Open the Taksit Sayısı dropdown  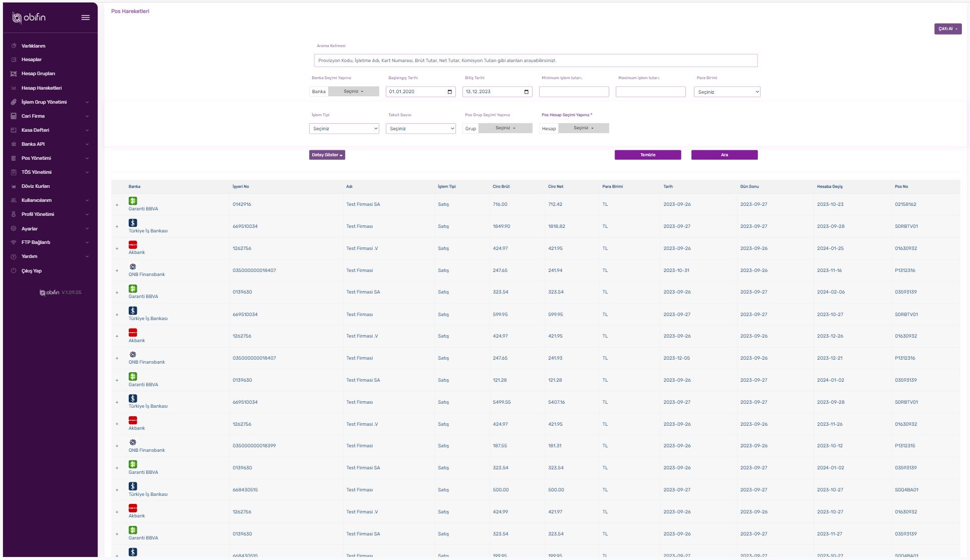coord(421,129)
